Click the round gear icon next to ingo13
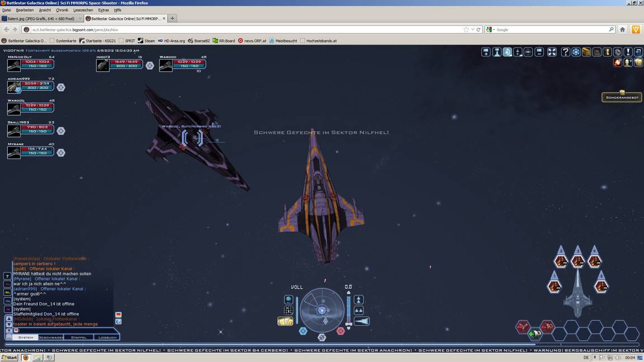This screenshot has height=362, width=644. (149, 65)
